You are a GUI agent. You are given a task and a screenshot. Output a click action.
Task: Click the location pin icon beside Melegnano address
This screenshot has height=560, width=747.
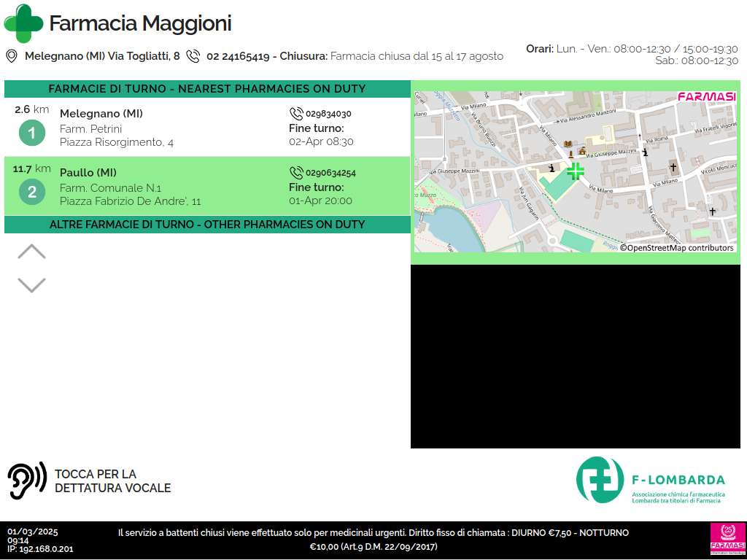click(12, 56)
